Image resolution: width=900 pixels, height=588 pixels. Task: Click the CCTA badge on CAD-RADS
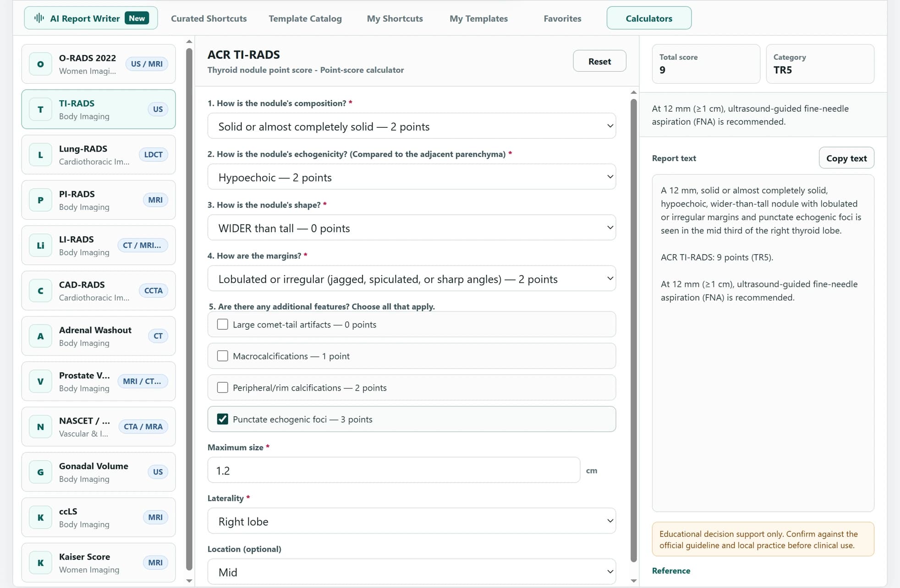tap(153, 291)
